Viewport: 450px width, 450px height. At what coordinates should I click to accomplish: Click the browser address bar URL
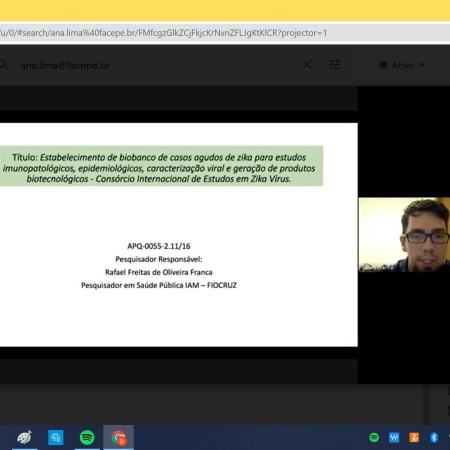163,33
